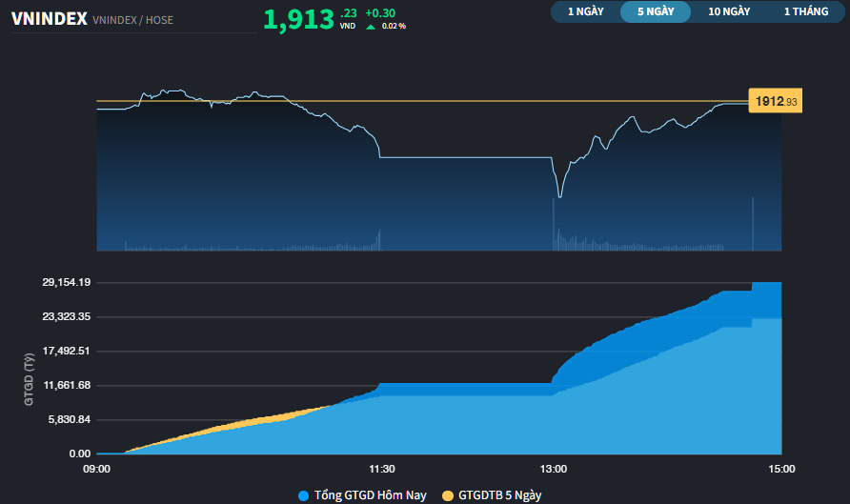Select the 5 NGÀY time range tab
Screen dimensions: 850x504
(x=656, y=11)
